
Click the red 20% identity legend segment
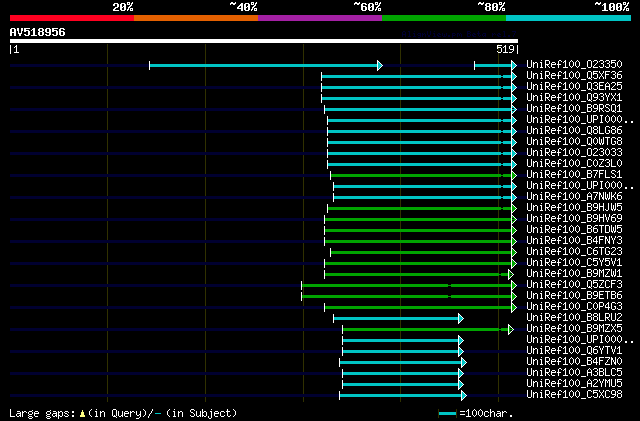pyautogui.click(x=72, y=18)
